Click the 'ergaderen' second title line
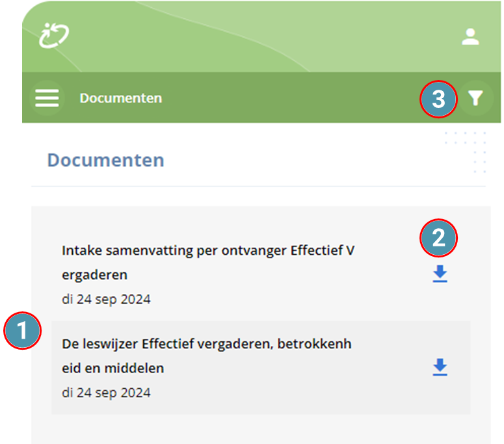This screenshot has width=504, height=444. tap(94, 275)
